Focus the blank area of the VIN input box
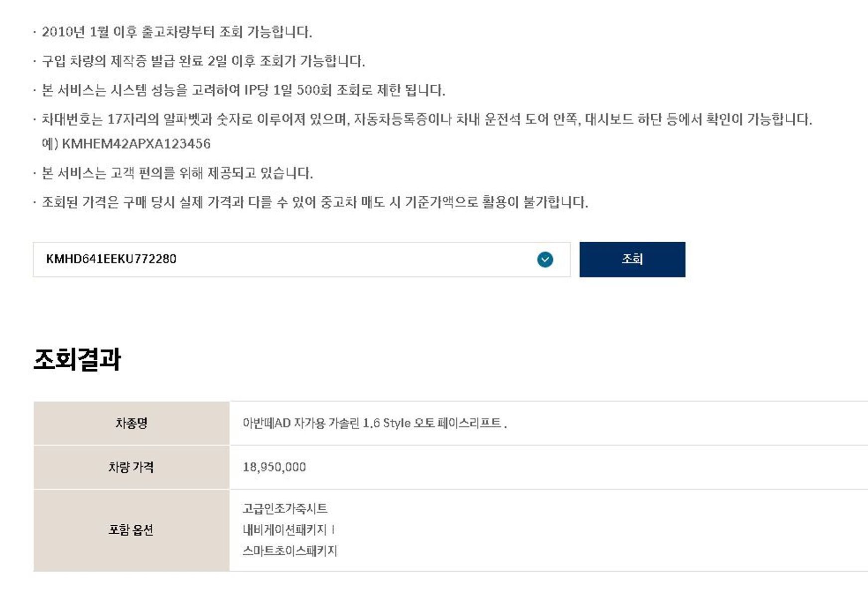 coord(354,260)
